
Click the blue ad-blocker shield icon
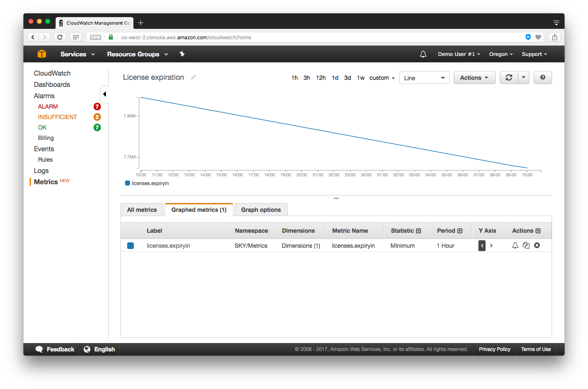coord(528,37)
